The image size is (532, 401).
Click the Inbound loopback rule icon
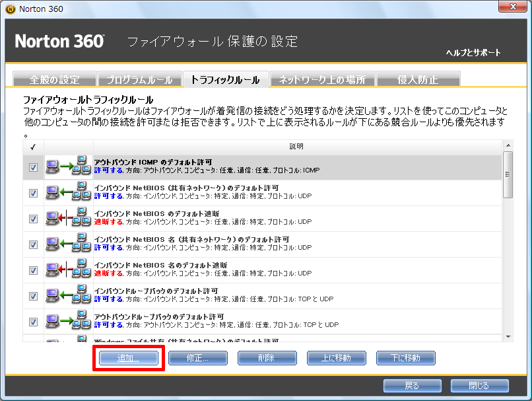[68, 296]
